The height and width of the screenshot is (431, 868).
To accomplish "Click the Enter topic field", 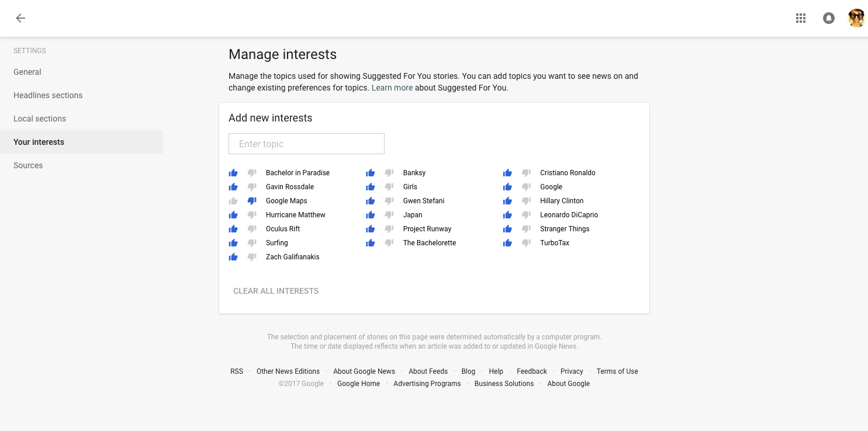I will tap(306, 144).
